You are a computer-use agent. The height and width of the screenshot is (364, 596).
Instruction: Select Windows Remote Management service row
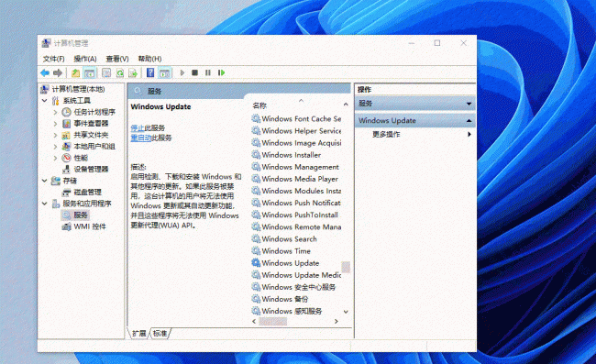click(296, 226)
